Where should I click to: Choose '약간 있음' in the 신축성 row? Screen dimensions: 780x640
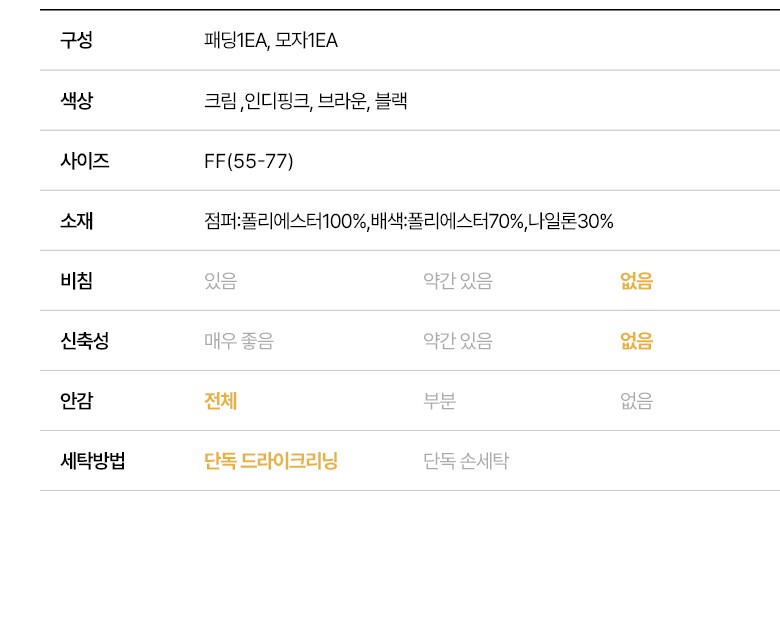(457, 341)
